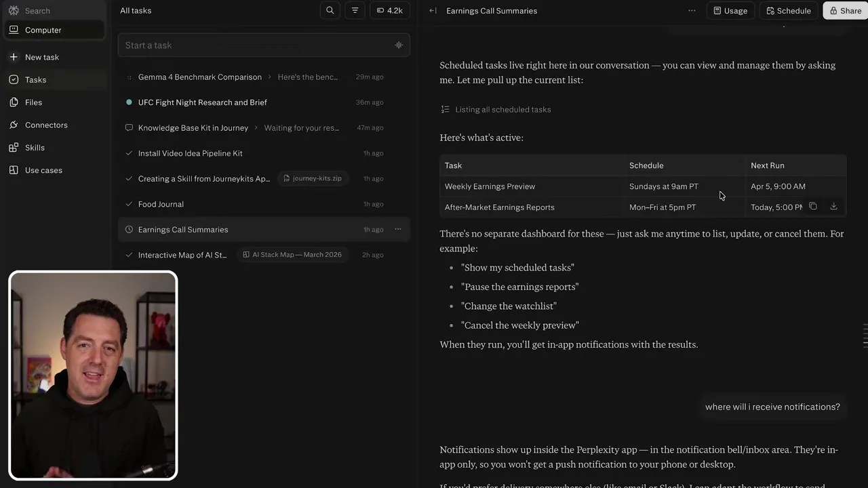Copy the scheduled tasks table
868x488 pixels.
813,207
